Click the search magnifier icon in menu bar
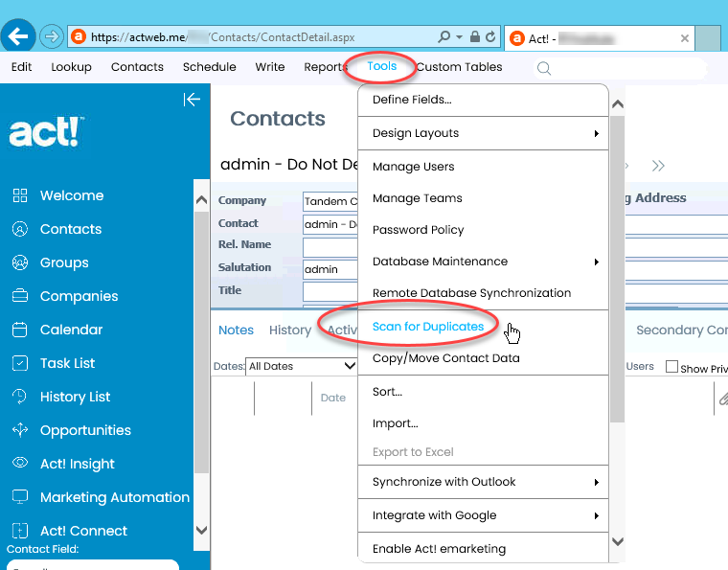This screenshot has width=728, height=570. pyautogui.click(x=544, y=69)
